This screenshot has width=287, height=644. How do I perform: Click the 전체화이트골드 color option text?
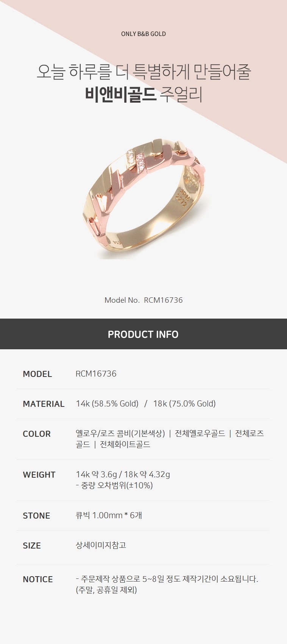(x=125, y=444)
